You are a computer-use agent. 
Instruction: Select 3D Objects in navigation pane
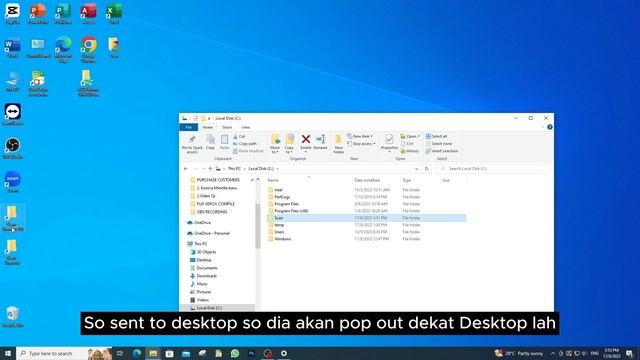tap(206, 252)
